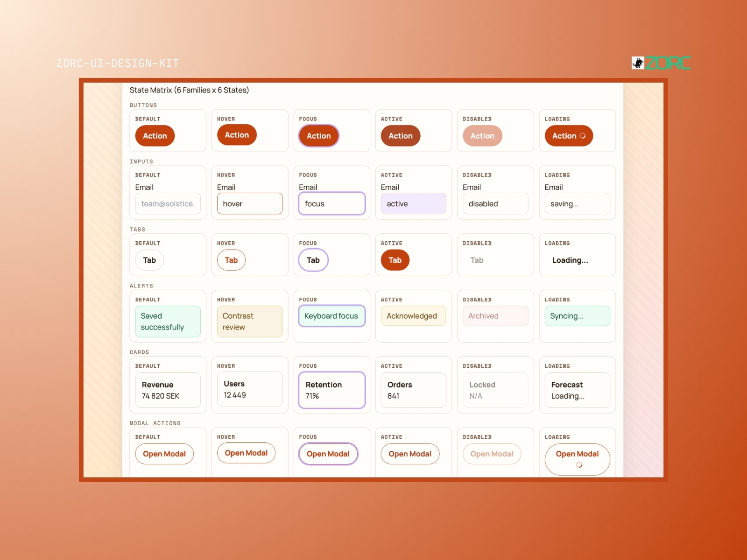Image resolution: width=747 pixels, height=560 pixels.
Task: Select the Default state Tab pill
Action: point(149,260)
